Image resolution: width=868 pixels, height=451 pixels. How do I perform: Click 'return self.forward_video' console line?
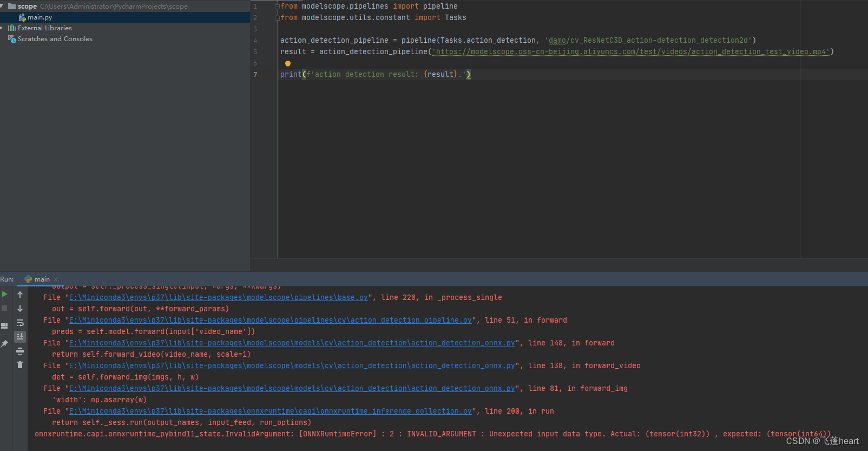152,355
